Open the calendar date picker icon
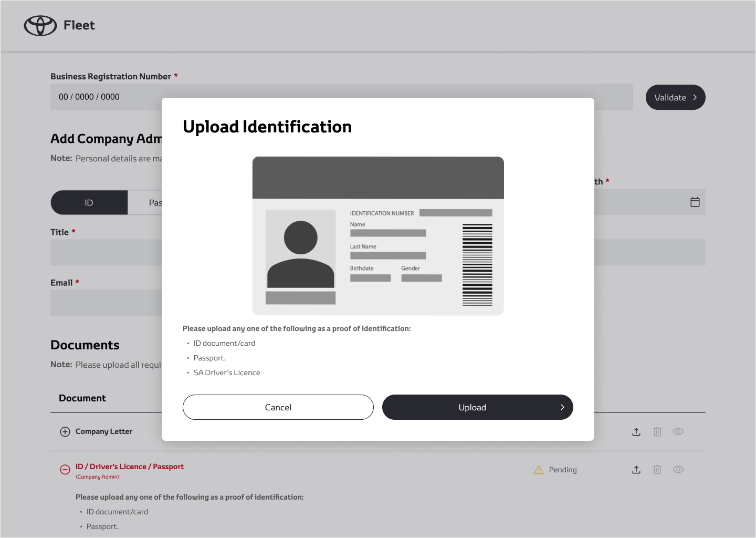The height and width of the screenshot is (538, 756). [695, 202]
